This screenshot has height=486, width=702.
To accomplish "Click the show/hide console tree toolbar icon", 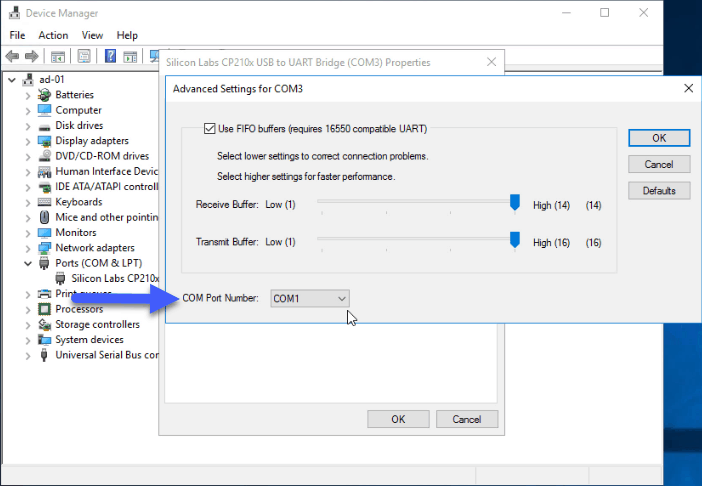I will pos(58,56).
